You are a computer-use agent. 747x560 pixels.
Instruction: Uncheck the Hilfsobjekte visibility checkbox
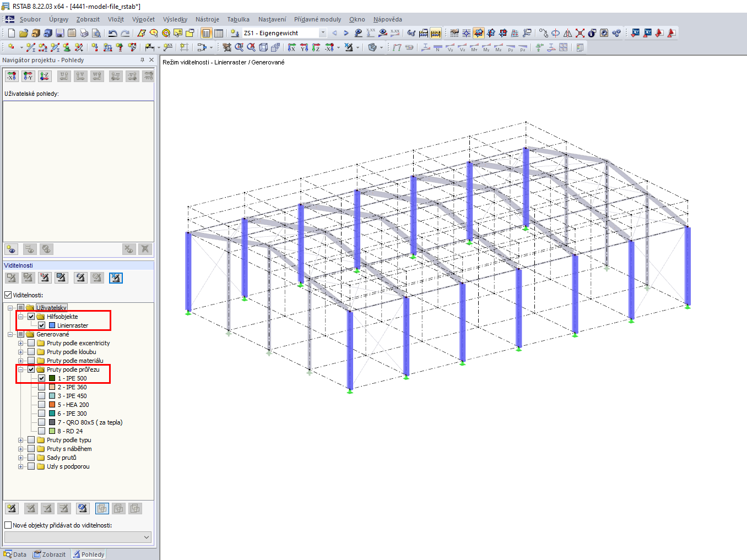point(31,317)
